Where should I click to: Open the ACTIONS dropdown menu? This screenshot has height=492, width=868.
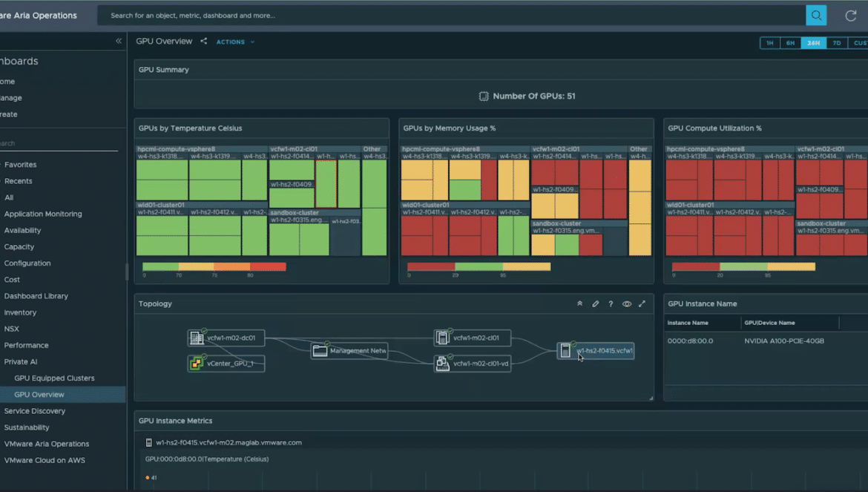[235, 42]
